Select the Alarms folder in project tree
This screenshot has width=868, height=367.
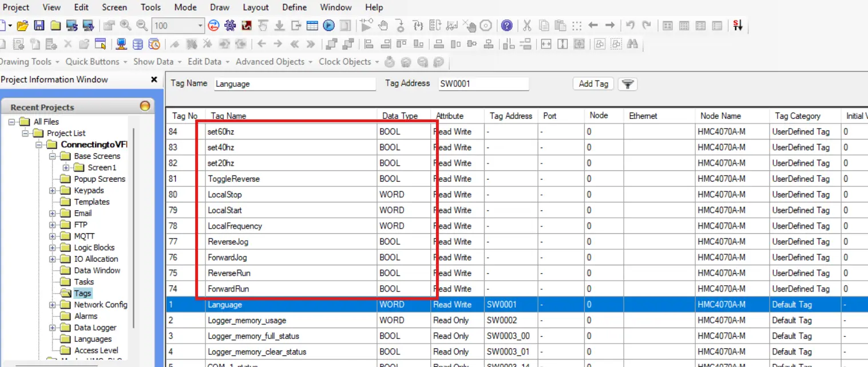pos(85,316)
